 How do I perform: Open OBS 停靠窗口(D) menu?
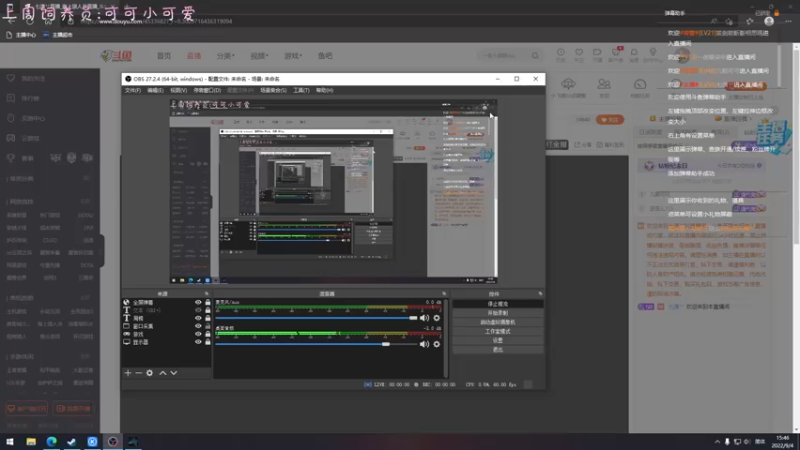[x=207, y=90]
